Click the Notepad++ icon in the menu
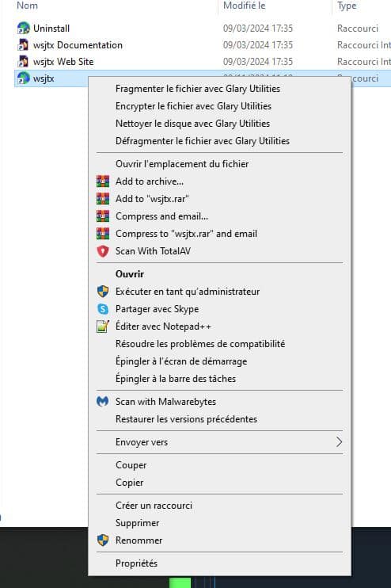The height and width of the screenshot is (588, 391). coord(103,326)
